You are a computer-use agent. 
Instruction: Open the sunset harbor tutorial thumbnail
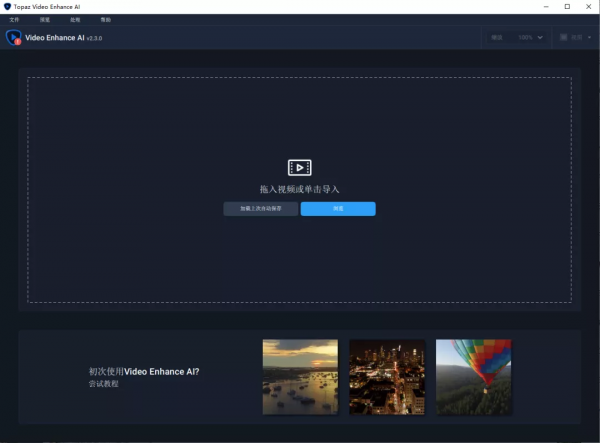tap(300, 376)
